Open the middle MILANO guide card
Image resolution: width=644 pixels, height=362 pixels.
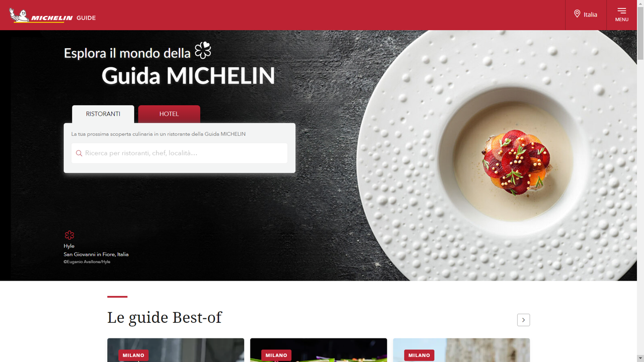pos(318,350)
